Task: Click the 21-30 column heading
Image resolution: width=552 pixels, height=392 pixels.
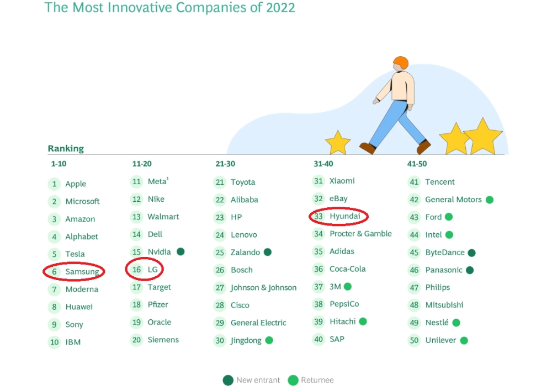Action: coord(225,164)
